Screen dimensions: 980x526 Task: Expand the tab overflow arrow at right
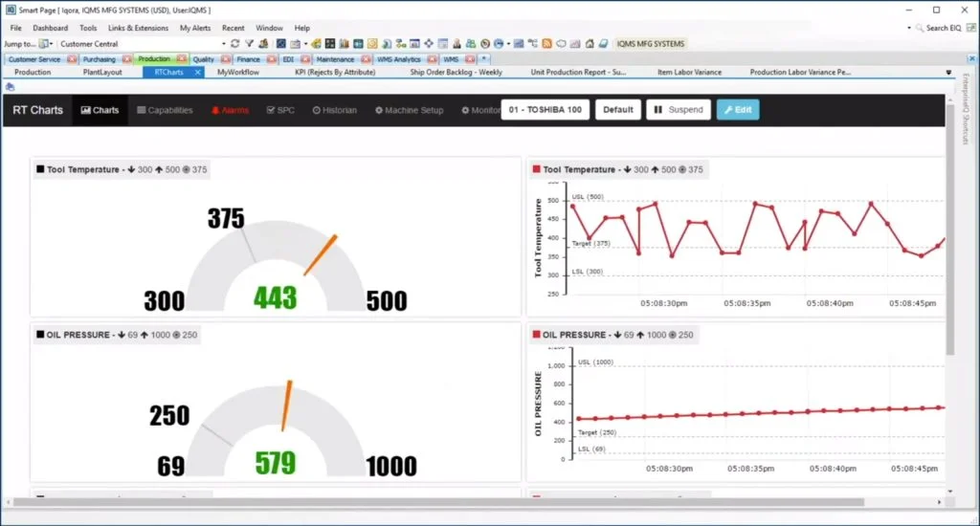(948, 72)
